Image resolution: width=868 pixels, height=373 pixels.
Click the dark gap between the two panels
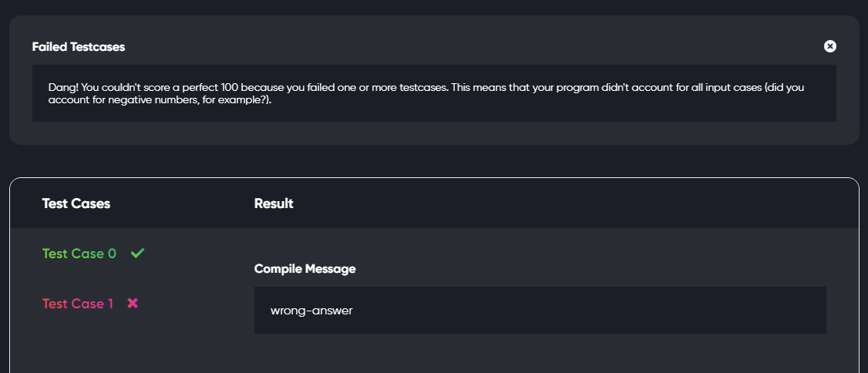click(434, 161)
